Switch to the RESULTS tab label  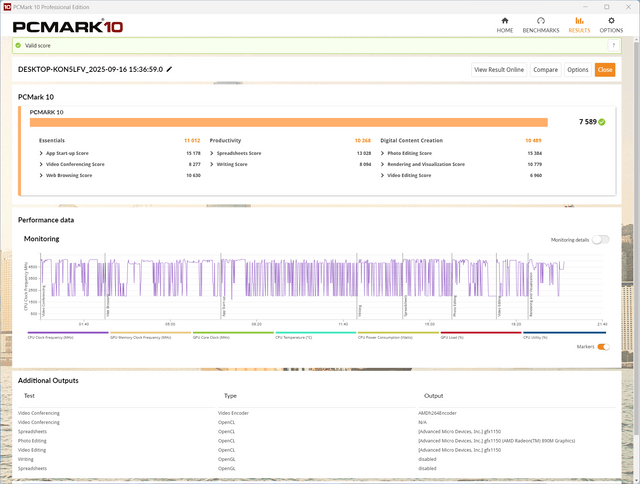(579, 30)
